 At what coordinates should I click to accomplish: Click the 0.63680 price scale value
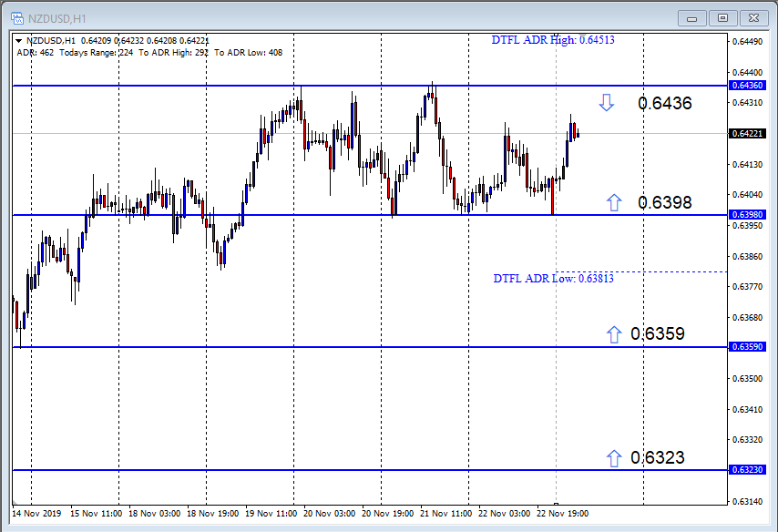tap(747, 317)
